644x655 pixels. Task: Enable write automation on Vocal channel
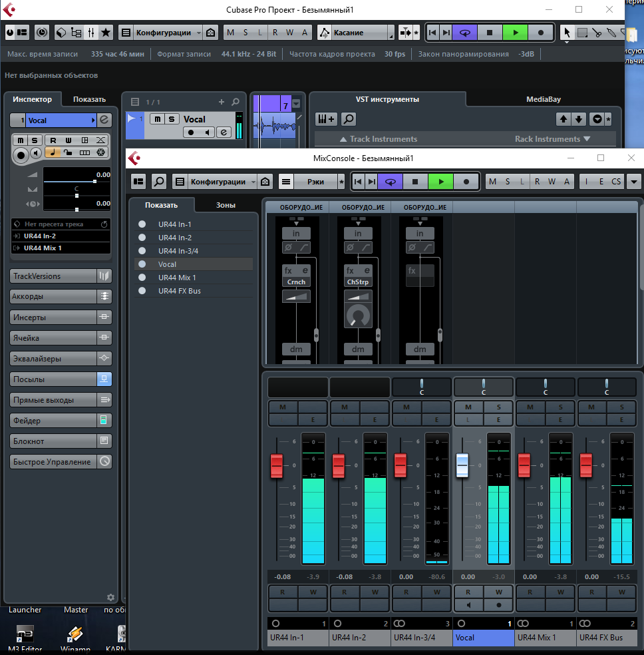click(x=498, y=592)
